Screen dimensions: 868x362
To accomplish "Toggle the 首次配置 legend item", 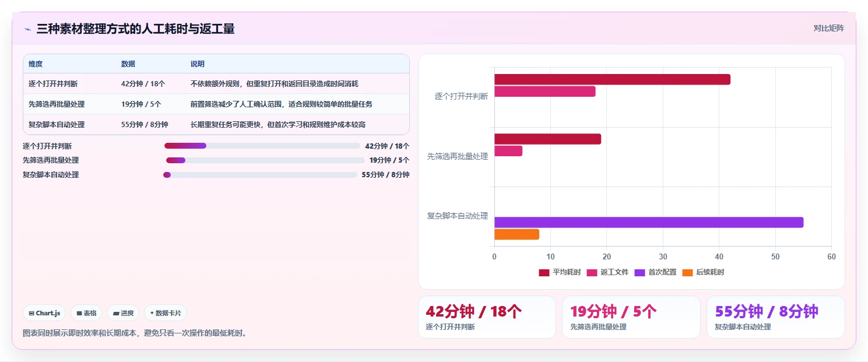I will (655, 272).
